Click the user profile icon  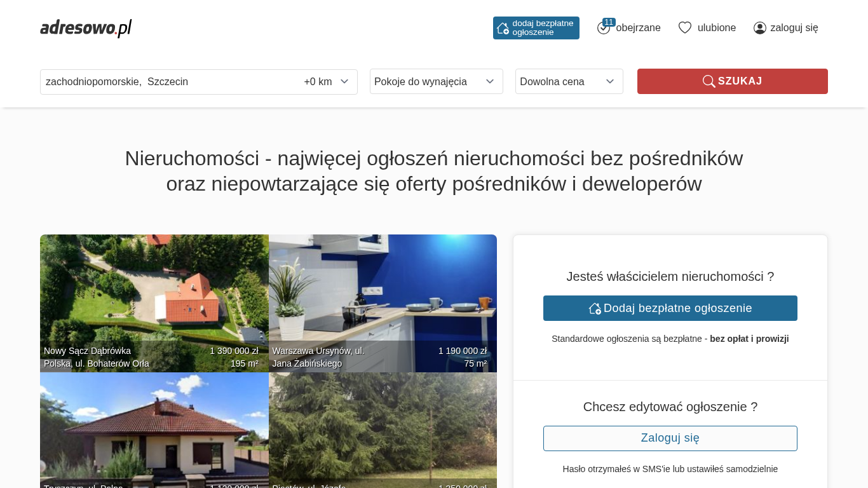tap(760, 28)
